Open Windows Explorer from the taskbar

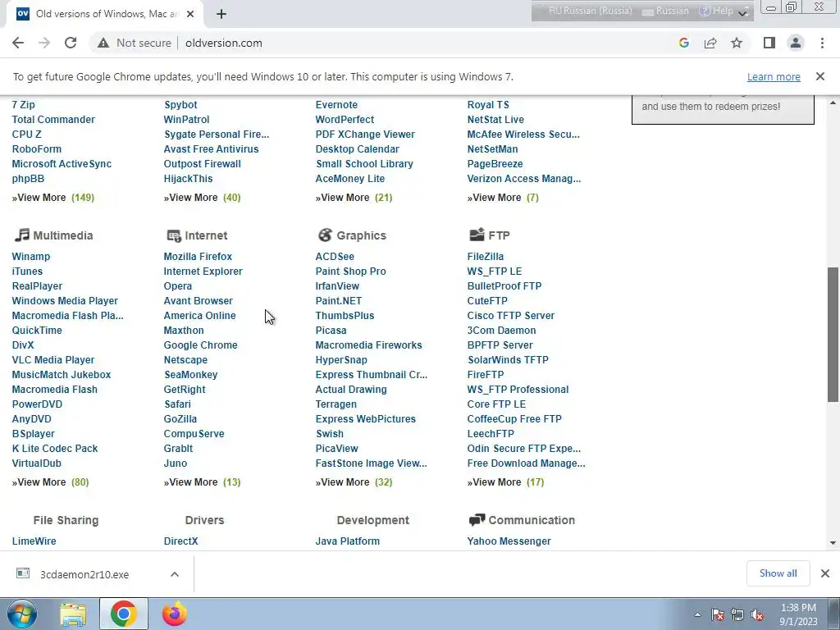(73, 615)
